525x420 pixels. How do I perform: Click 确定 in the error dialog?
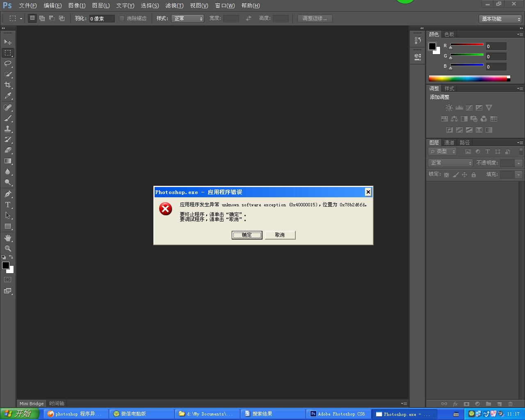[x=247, y=235]
